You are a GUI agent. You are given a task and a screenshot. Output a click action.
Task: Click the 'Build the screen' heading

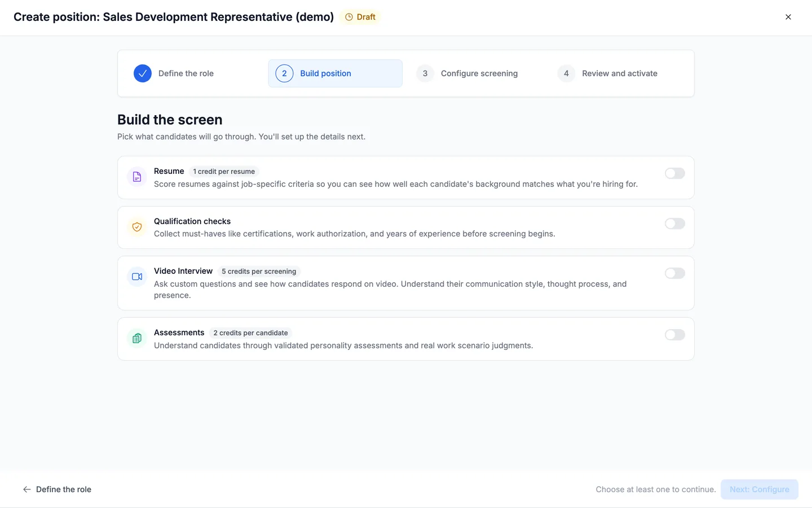coord(170,120)
